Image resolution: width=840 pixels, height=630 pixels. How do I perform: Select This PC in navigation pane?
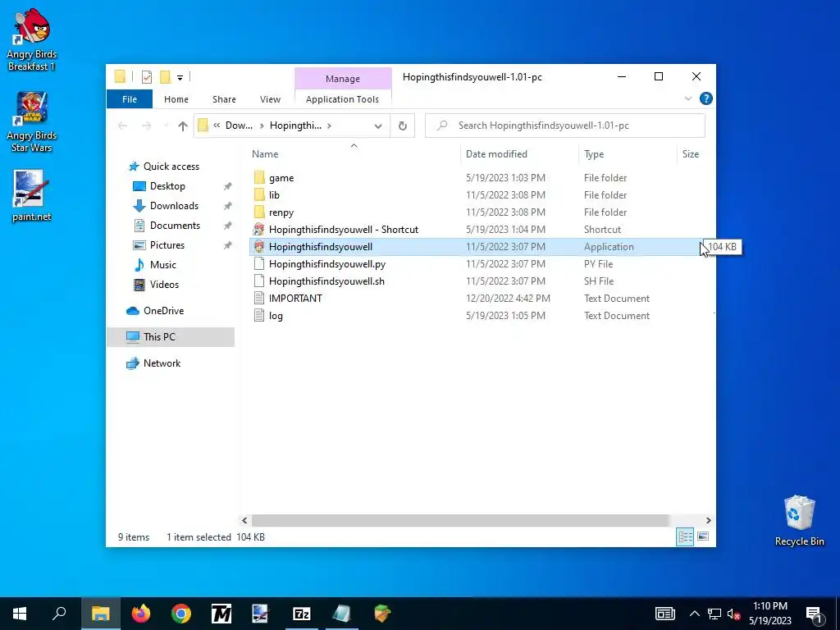pyautogui.click(x=171, y=337)
